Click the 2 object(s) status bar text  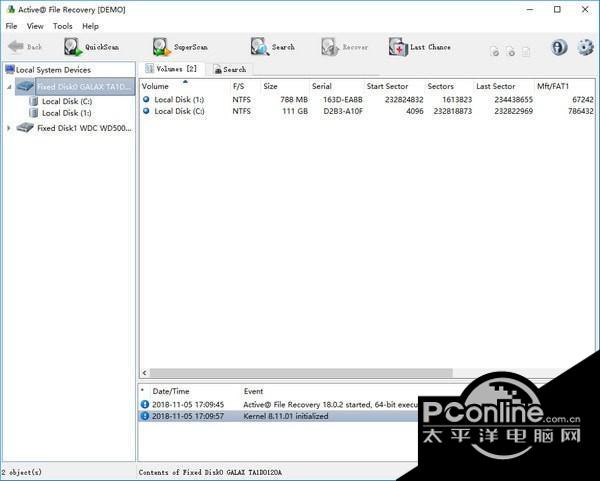click(x=21, y=472)
